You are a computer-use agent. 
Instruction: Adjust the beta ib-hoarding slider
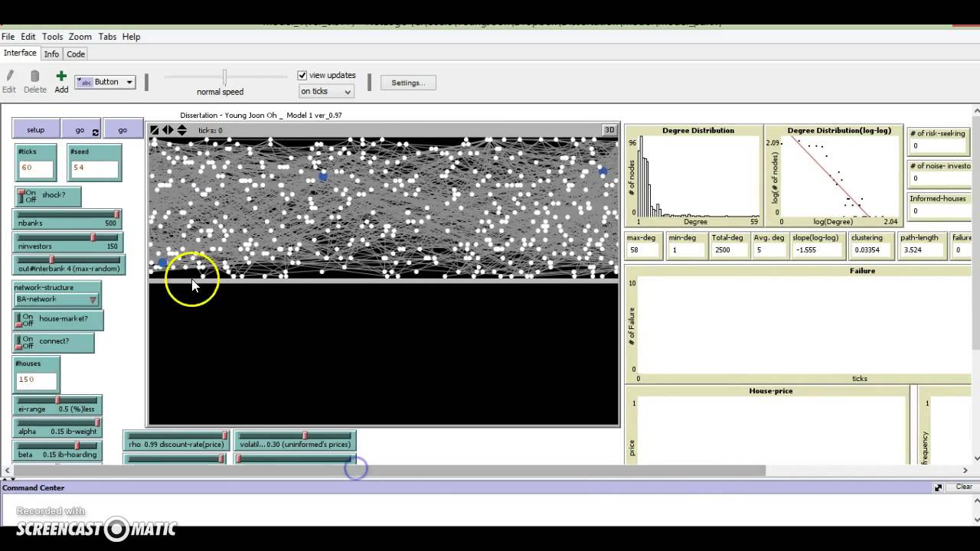point(57,450)
